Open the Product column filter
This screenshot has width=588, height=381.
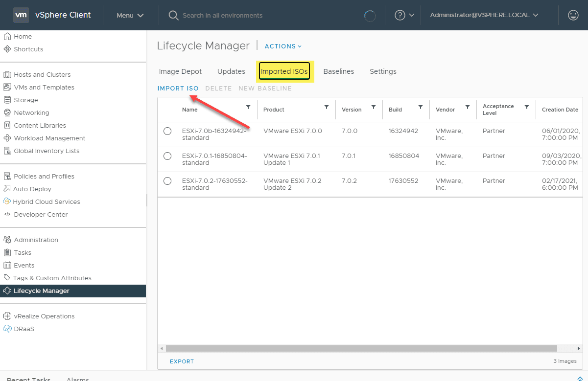327,107
